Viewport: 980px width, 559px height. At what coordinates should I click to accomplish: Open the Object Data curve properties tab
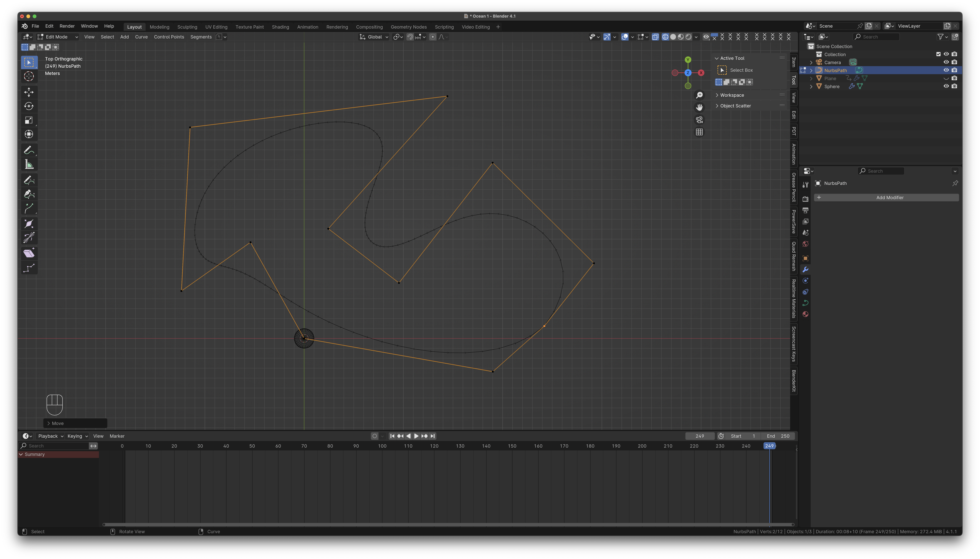(805, 303)
